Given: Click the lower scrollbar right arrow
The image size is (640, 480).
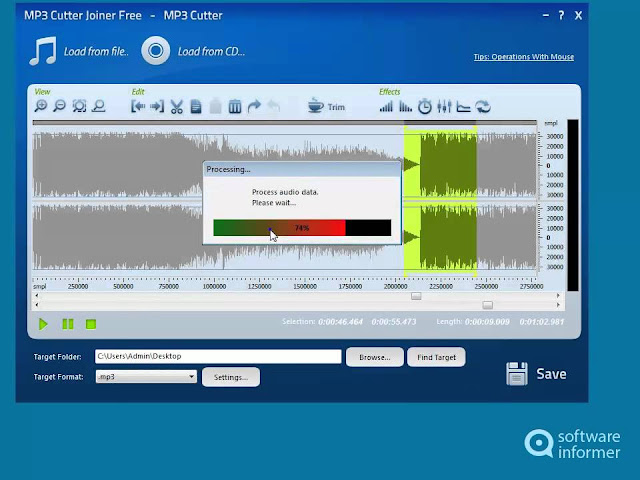Looking at the screenshot, I should pos(558,304).
